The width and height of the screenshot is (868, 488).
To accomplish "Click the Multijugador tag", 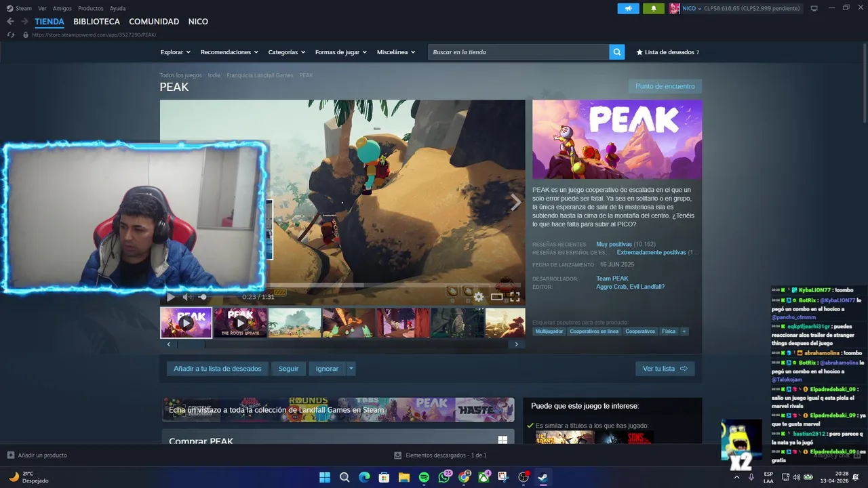I will 549,331.
